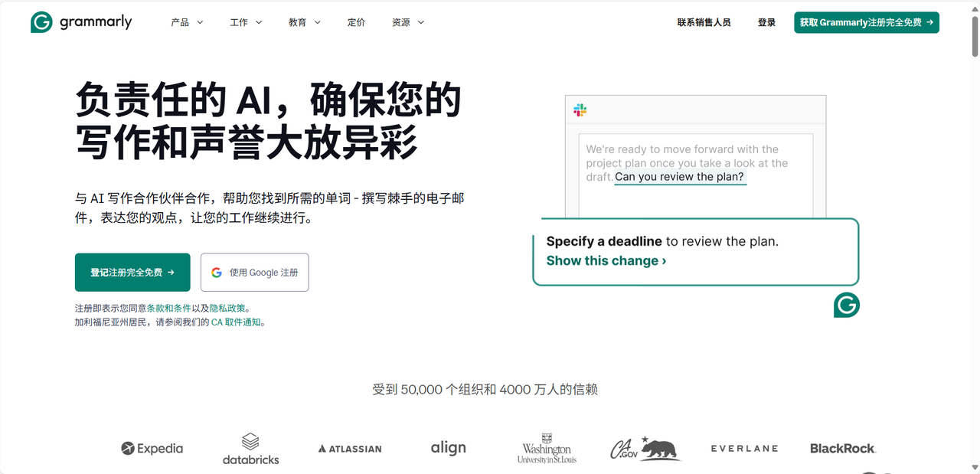
Task: Click the 'Specify a deadline' suggestion text
Action: (x=604, y=241)
